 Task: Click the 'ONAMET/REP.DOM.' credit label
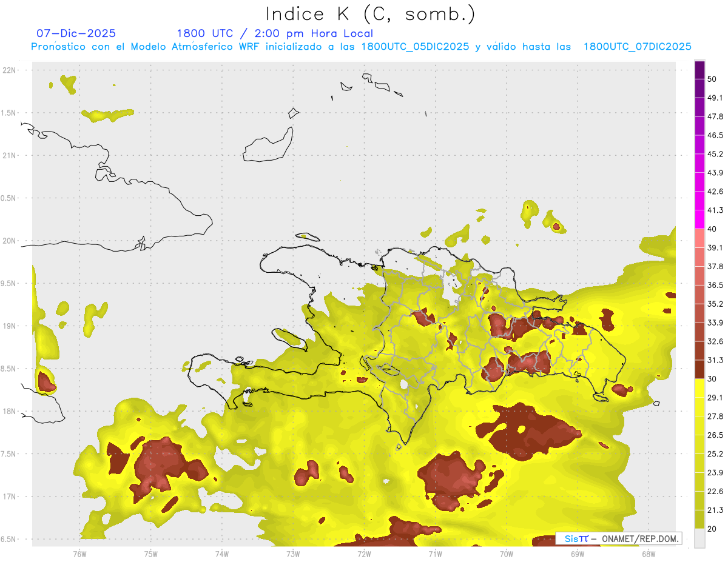639,538
